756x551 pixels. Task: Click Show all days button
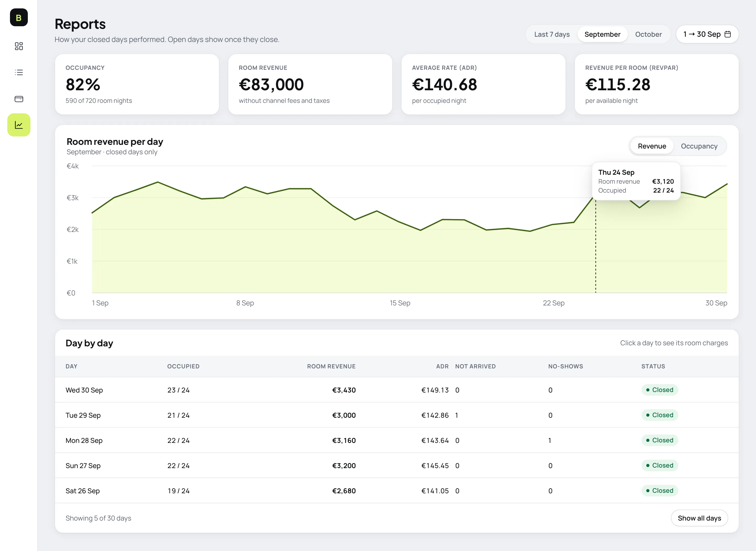(x=699, y=518)
